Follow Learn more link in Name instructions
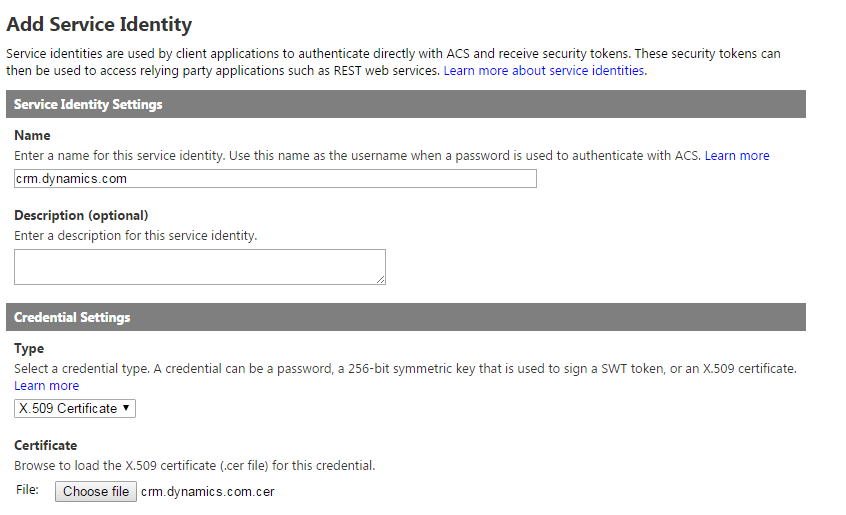Viewport: 846px width, 515px height. (737, 156)
